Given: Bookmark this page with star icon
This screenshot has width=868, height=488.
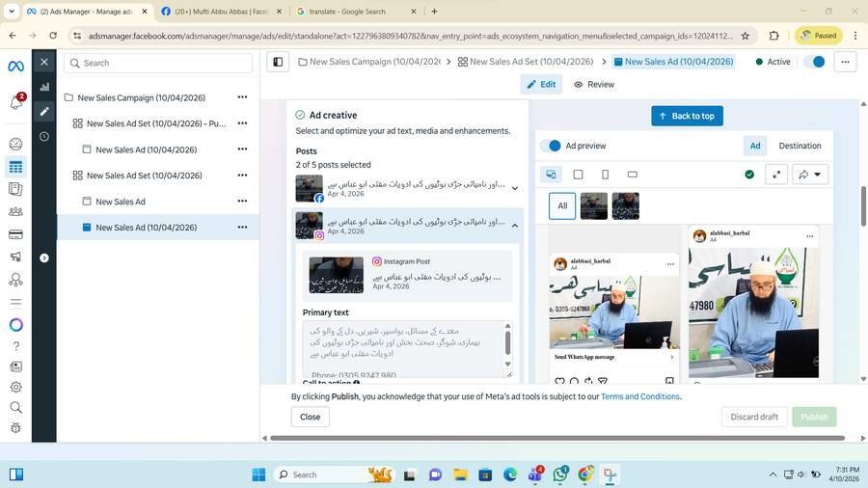Looking at the screenshot, I should (746, 36).
